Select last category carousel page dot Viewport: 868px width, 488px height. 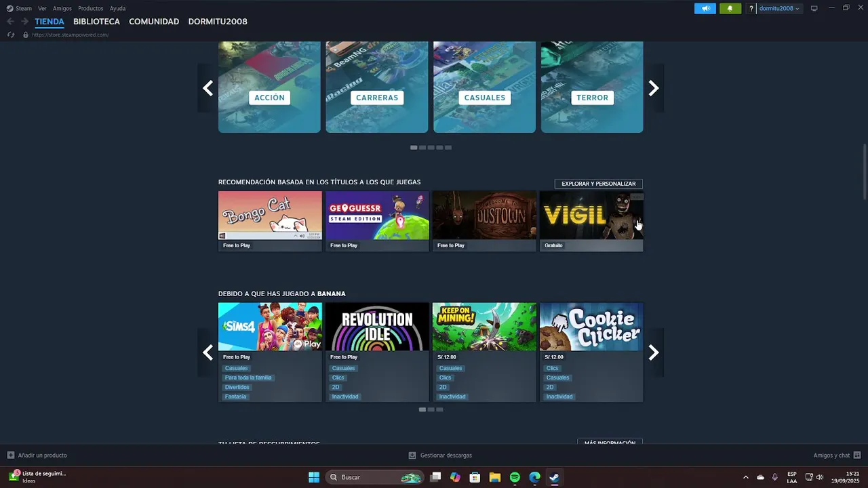click(x=448, y=147)
